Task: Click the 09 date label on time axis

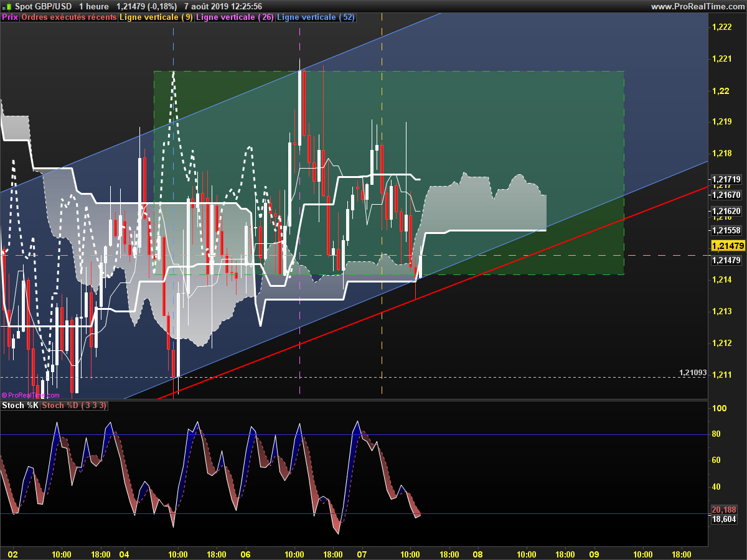Action: [x=594, y=554]
